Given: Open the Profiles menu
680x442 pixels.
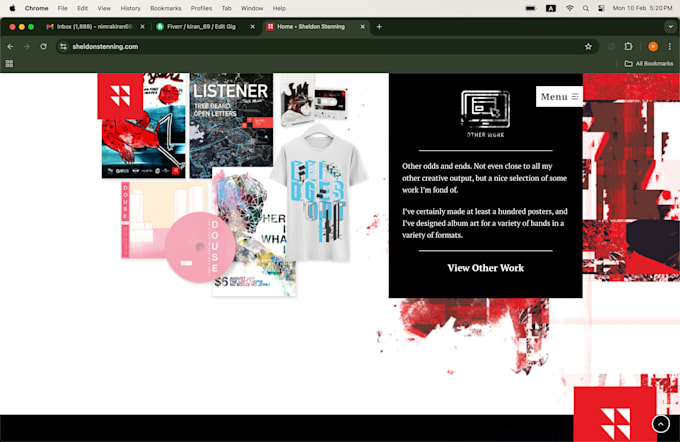Looking at the screenshot, I should click(201, 8).
